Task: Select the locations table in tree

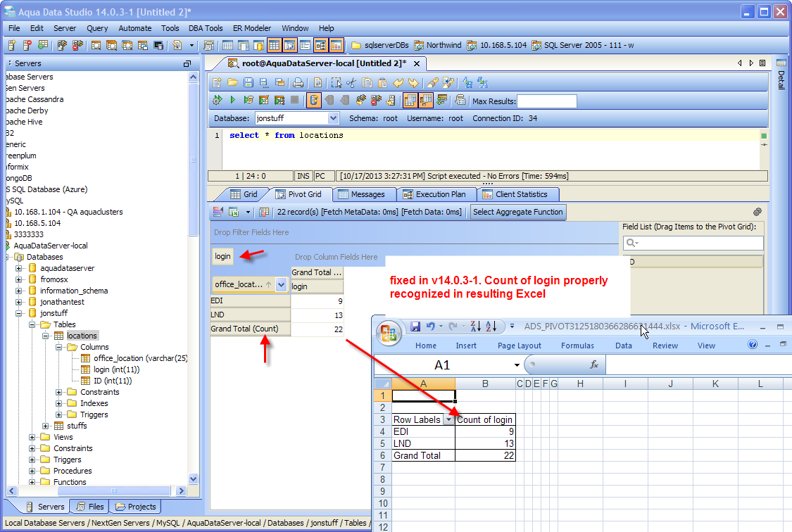Action: coord(82,336)
